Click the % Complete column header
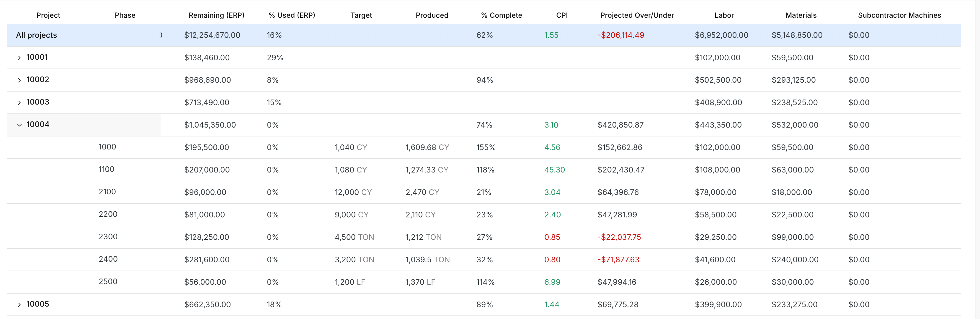 pos(502,15)
